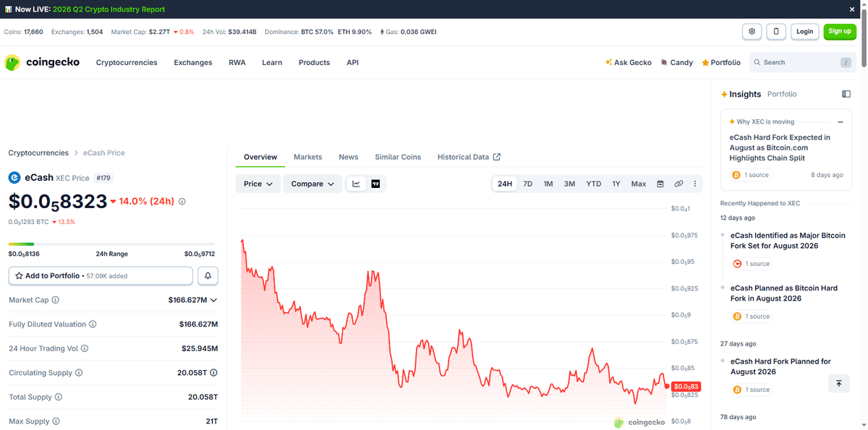Image resolution: width=868 pixels, height=430 pixels.
Task: Open Portfolio from the header
Action: 721,62
